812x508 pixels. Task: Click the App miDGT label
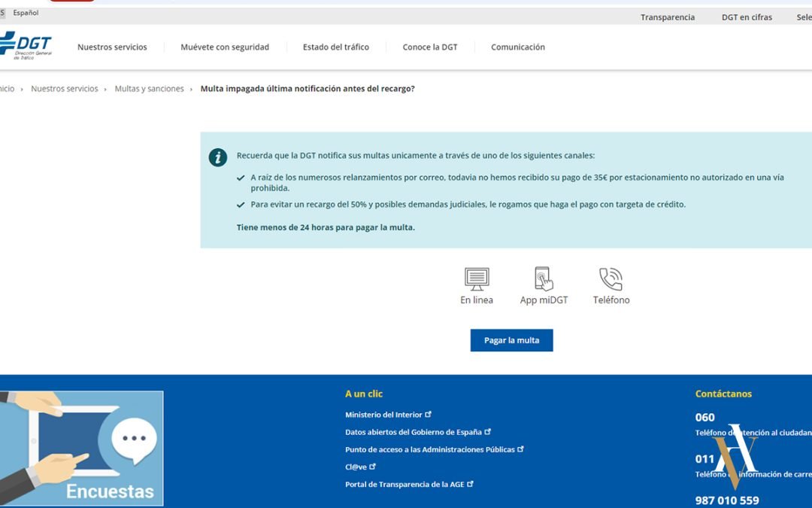544,300
